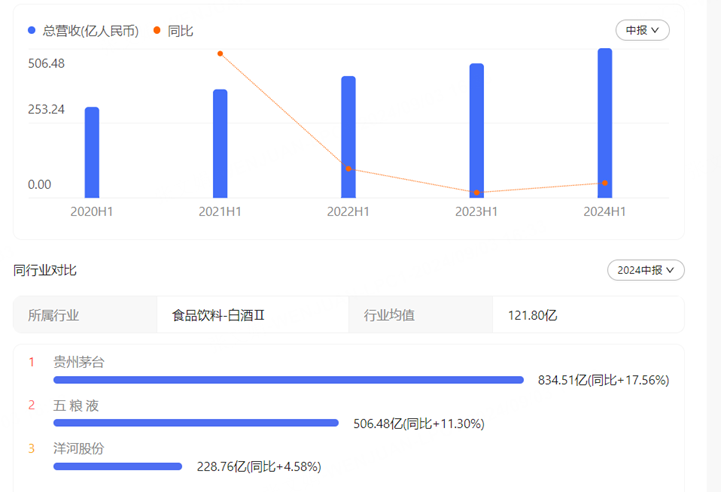This screenshot has width=721, height=492.
Task: Click the 2022H1 axis label
Action: click(349, 212)
